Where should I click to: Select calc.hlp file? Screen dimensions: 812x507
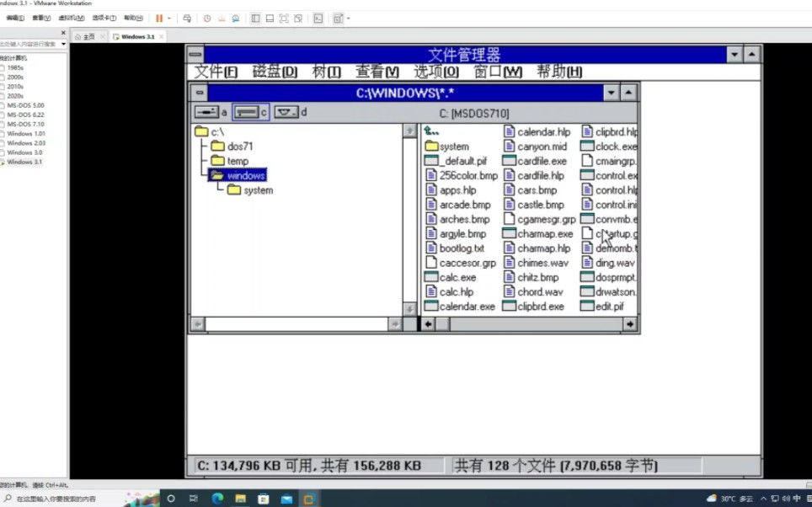click(449, 291)
